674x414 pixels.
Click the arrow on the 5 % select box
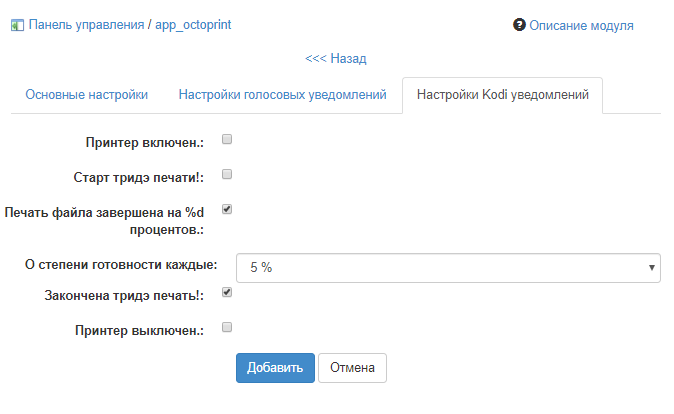[x=651, y=268]
